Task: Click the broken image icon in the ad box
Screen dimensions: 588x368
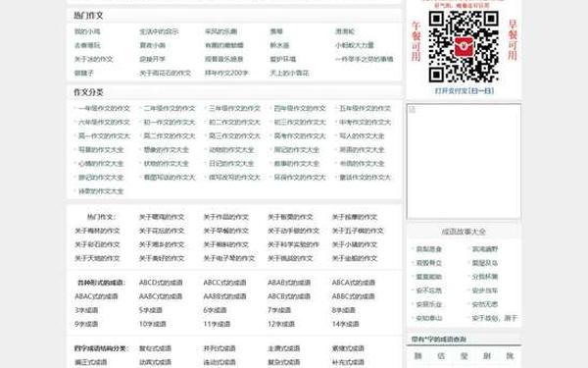Action: tap(413, 109)
